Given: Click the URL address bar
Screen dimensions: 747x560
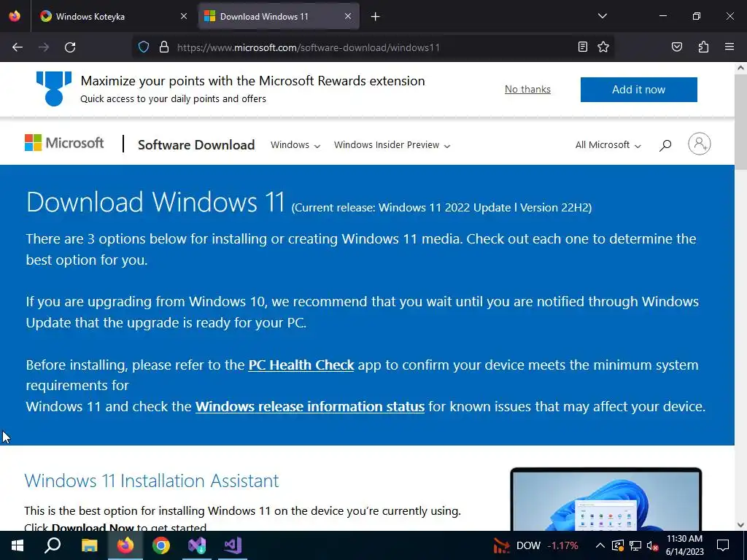Looking at the screenshot, I should point(371,47).
